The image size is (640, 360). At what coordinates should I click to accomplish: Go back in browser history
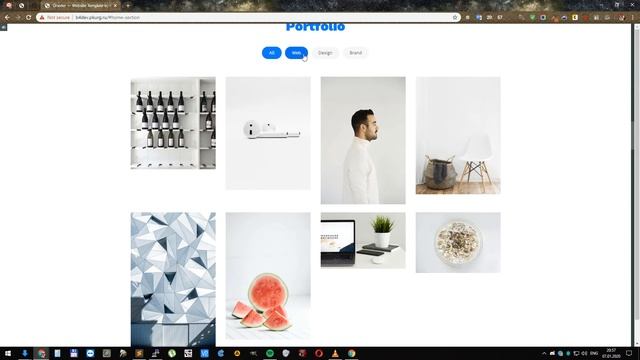pyautogui.click(x=7, y=18)
